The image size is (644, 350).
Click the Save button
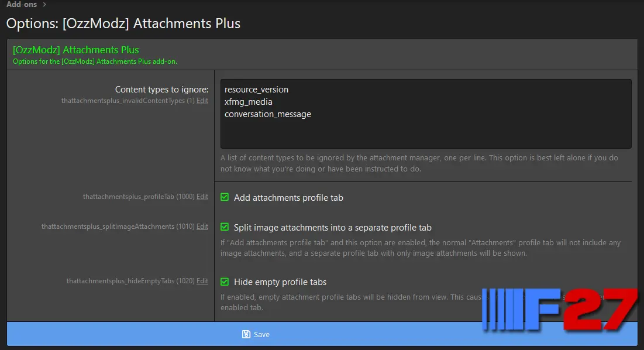[322, 334]
